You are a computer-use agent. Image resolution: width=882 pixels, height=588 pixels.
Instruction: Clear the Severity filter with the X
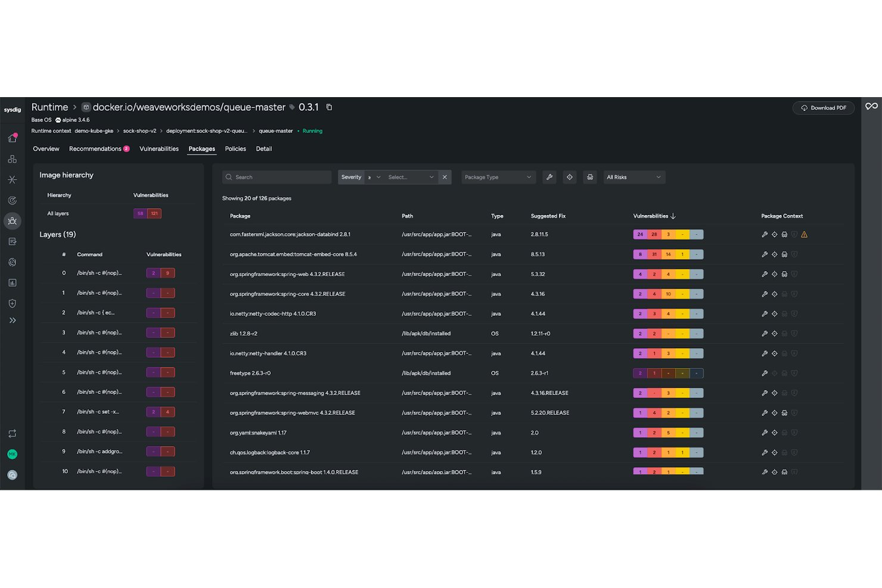(x=445, y=177)
